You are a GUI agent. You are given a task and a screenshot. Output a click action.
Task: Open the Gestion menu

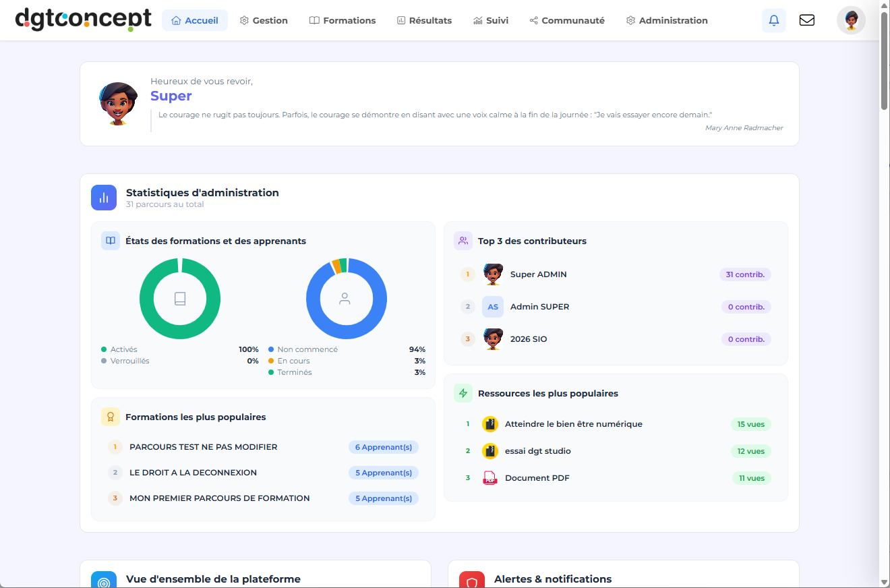(x=264, y=20)
